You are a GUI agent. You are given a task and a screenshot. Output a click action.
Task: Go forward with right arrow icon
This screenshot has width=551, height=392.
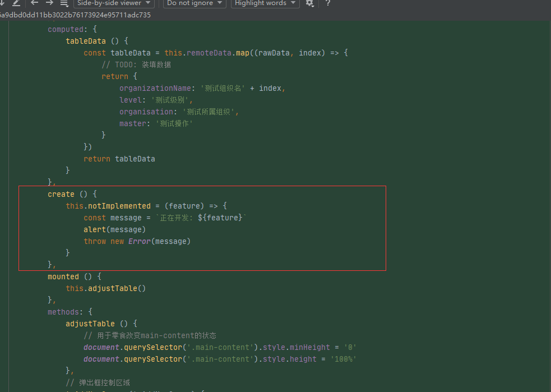tap(49, 3)
